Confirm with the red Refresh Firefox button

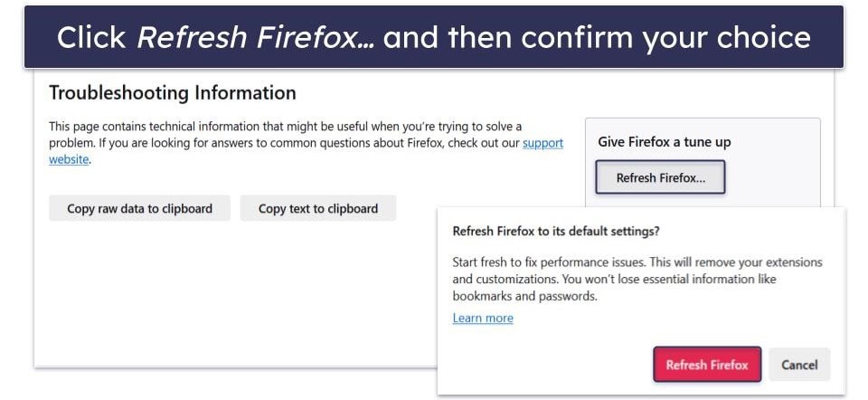pos(707,365)
